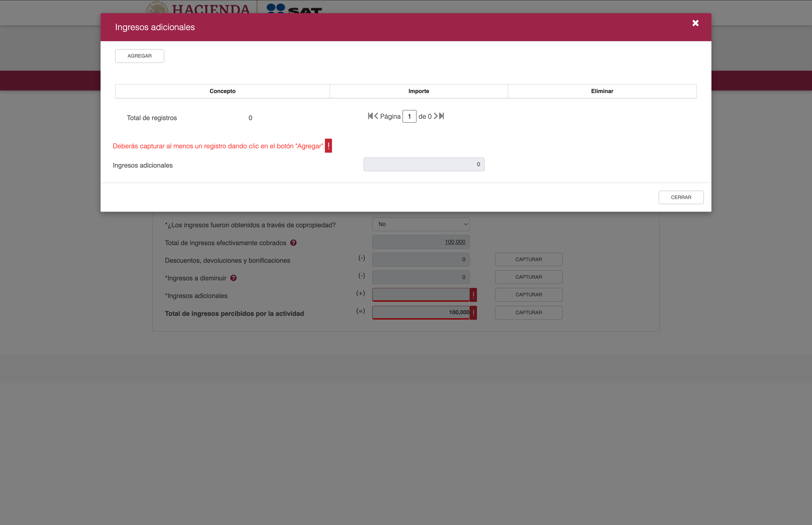This screenshot has width=812, height=525.
Task: Open help icon next to ingresos efectivamente cobrados
Action: [293, 243]
